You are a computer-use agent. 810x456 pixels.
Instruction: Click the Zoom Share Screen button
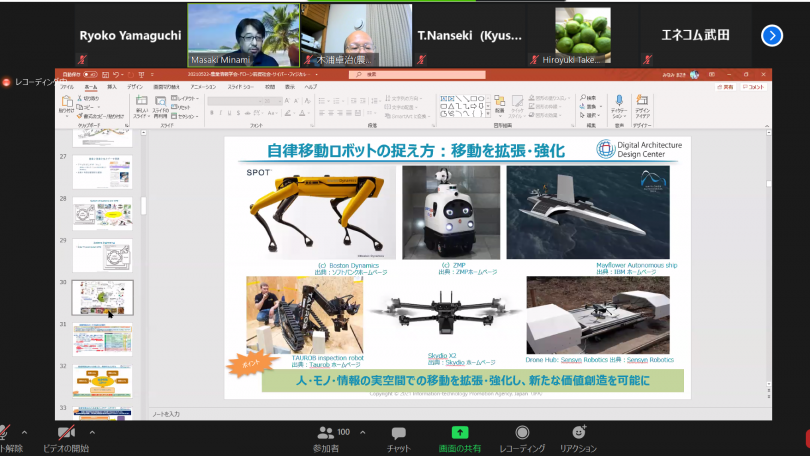[x=459, y=439]
